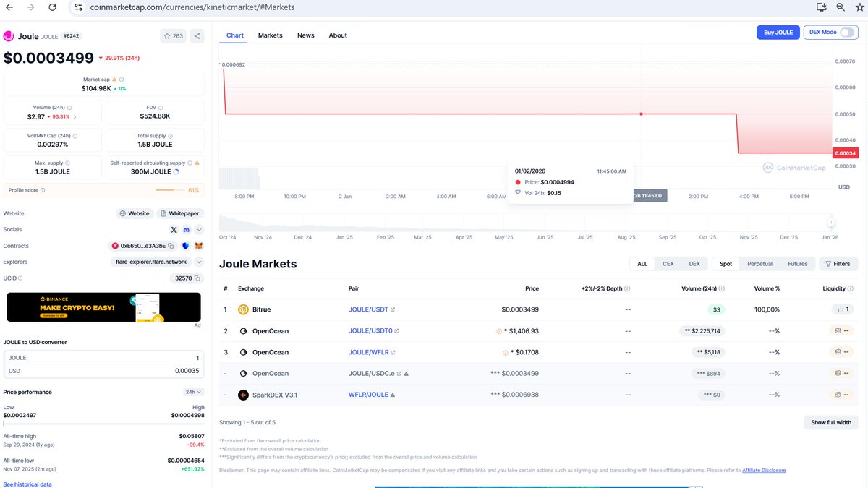Open the Website link button
Screen dimensions: 868x488
coord(135,213)
